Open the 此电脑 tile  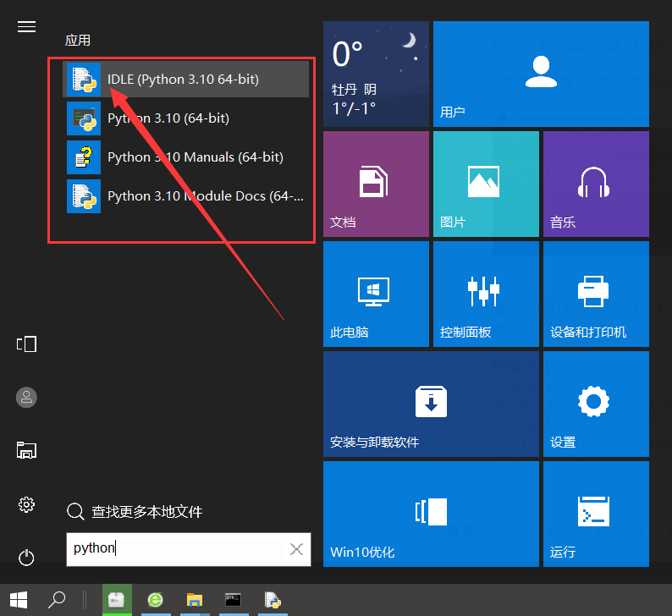376,294
